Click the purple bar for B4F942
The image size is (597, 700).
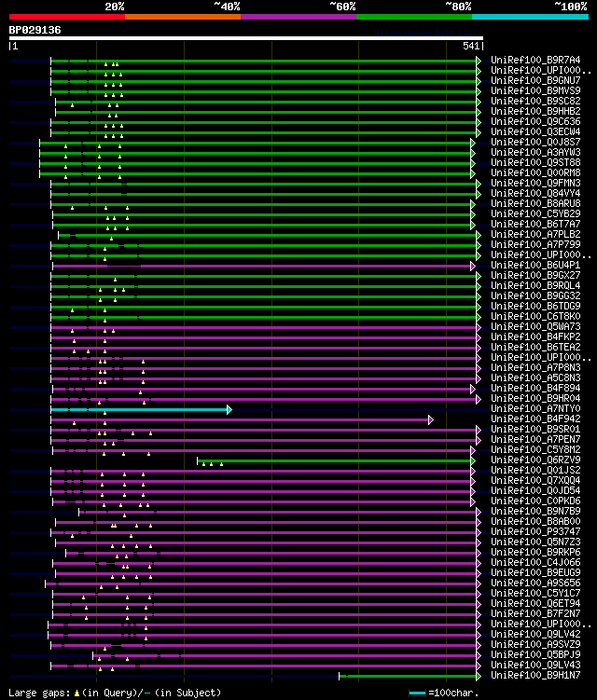pyautogui.click(x=240, y=420)
